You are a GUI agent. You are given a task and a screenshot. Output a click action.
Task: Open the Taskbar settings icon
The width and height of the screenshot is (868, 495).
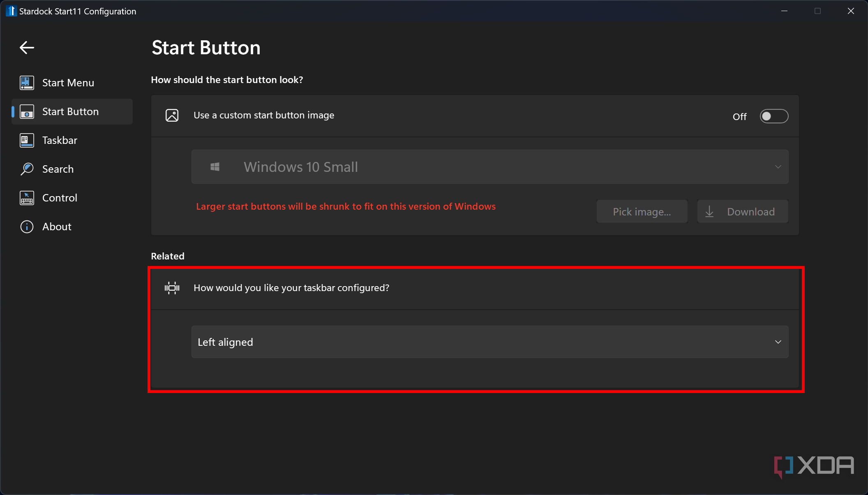pyautogui.click(x=26, y=140)
